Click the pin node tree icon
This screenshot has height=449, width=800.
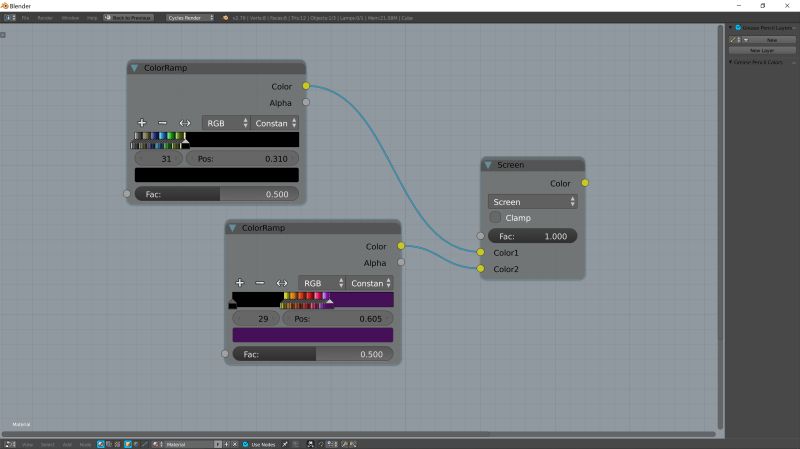[x=285, y=444]
